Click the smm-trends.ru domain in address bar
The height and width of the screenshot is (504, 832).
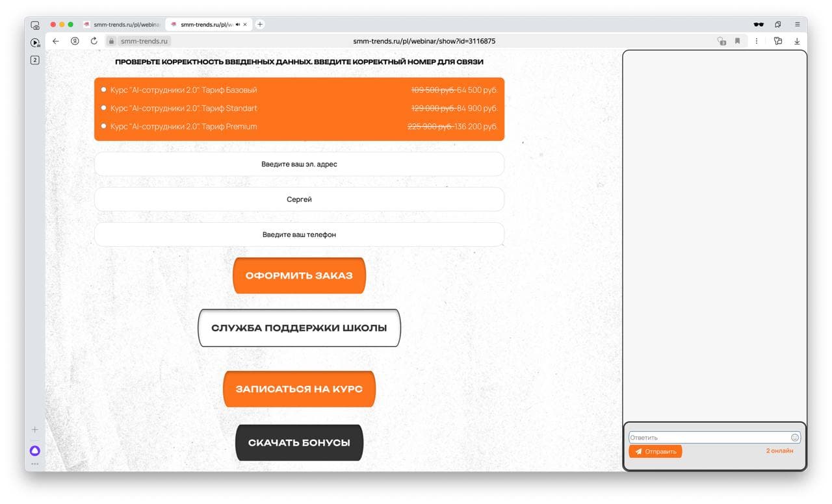(x=144, y=41)
